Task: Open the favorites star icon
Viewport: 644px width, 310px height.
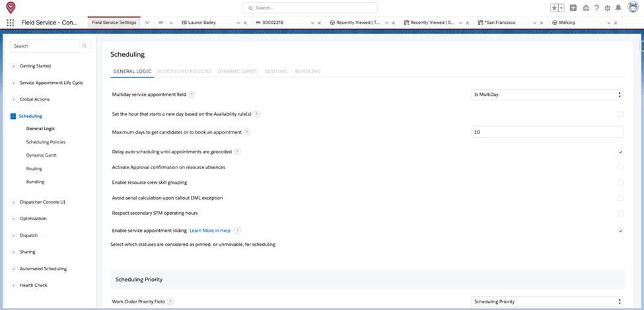Action: coord(554,8)
